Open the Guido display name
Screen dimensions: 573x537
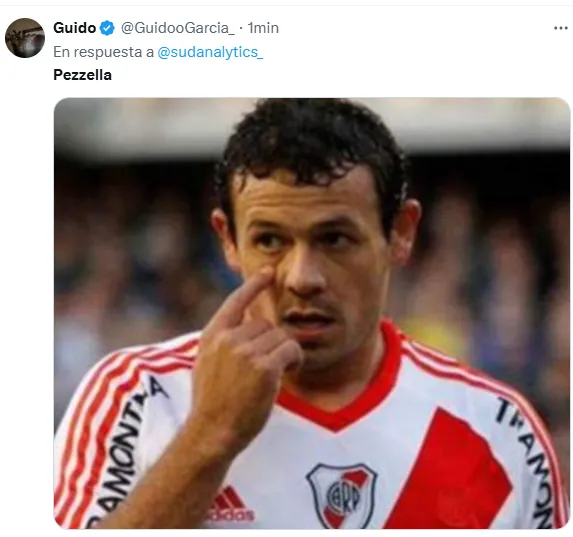(75, 28)
